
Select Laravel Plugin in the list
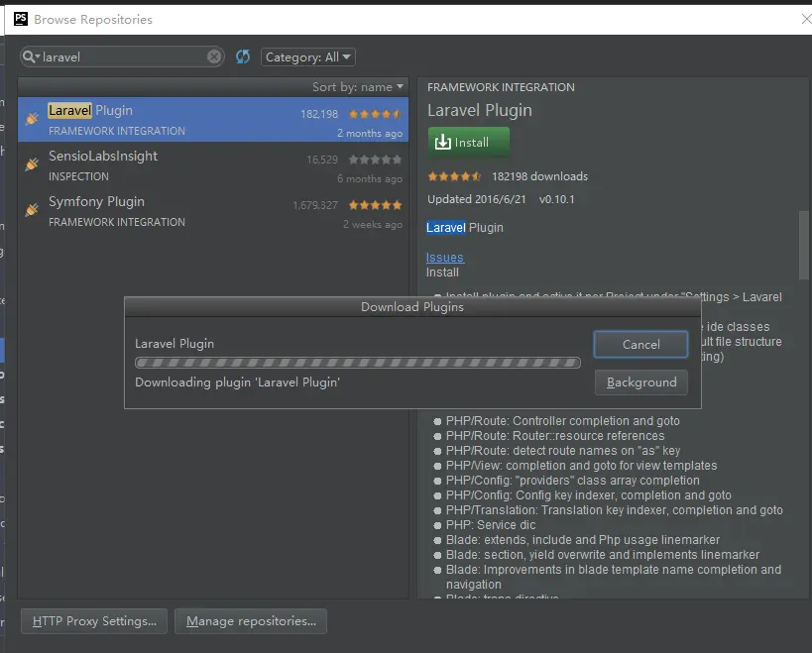[213, 120]
